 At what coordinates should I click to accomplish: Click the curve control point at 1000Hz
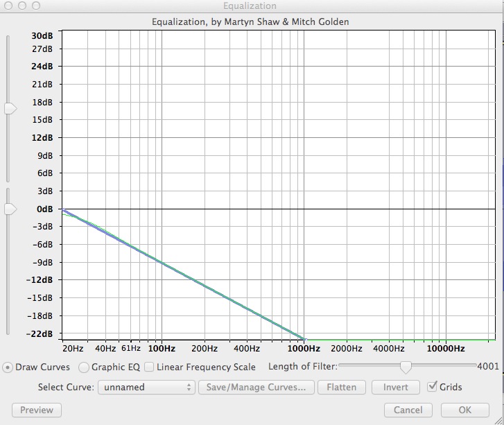point(305,339)
